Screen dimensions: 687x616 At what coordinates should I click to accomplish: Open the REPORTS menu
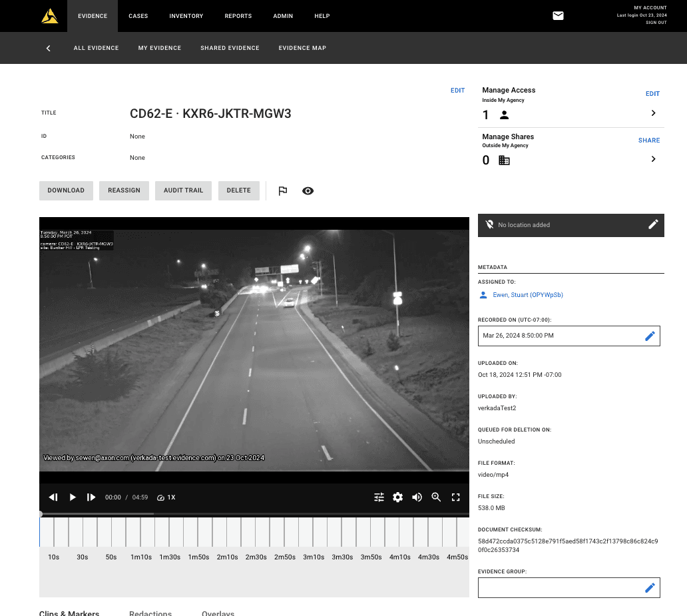[238, 16]
